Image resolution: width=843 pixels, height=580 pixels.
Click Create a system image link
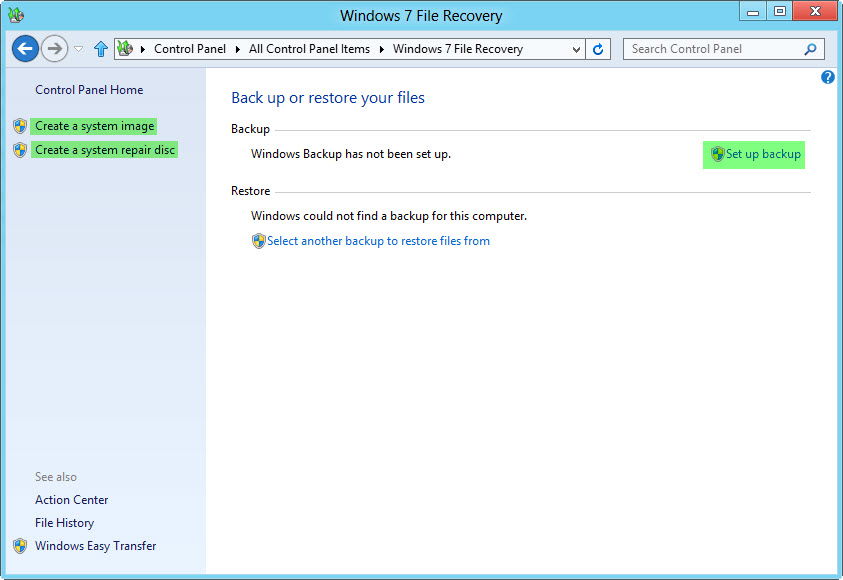coord(95,126)
